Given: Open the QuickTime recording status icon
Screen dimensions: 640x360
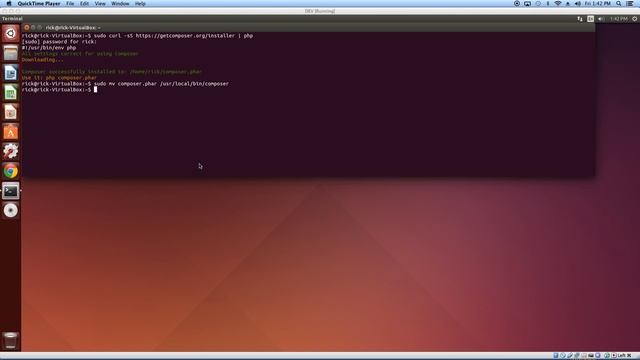Looking at the screenshot, I should coord(517,3).
